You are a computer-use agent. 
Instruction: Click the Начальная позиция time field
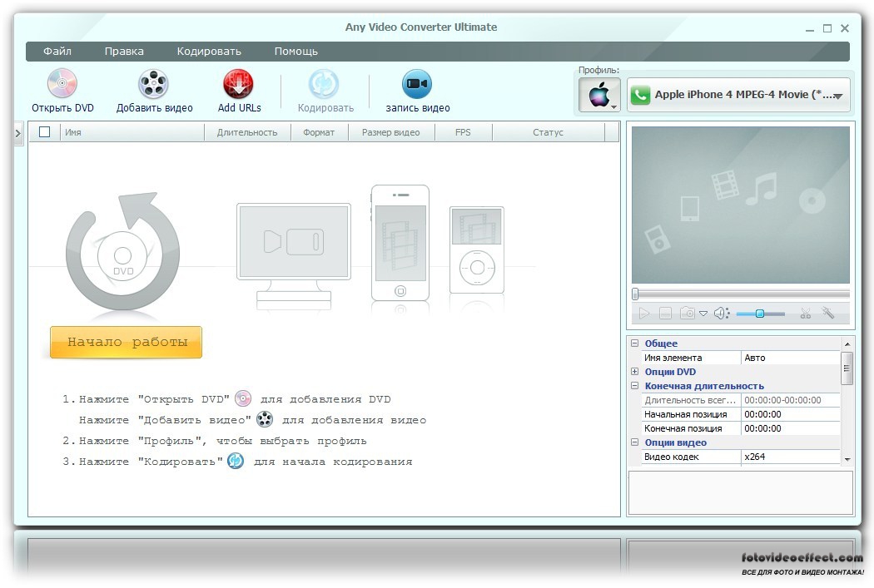(x=791, y=414)
